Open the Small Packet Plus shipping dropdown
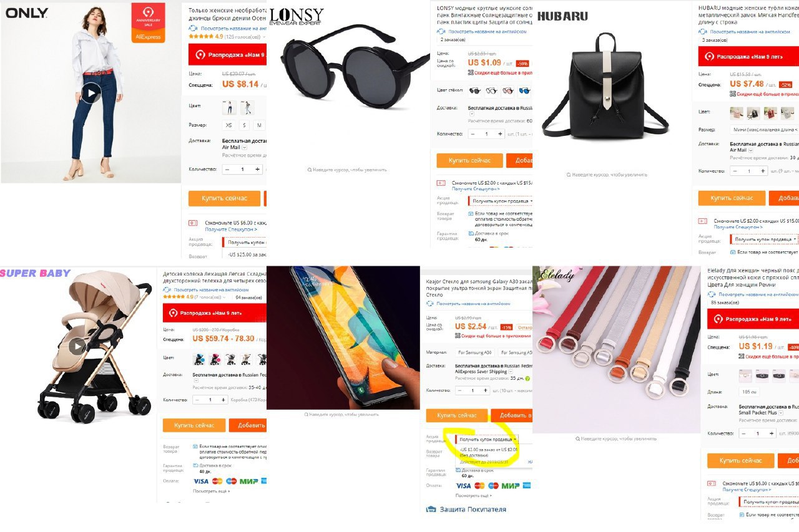The image size is (799, 532). (782, 413)
